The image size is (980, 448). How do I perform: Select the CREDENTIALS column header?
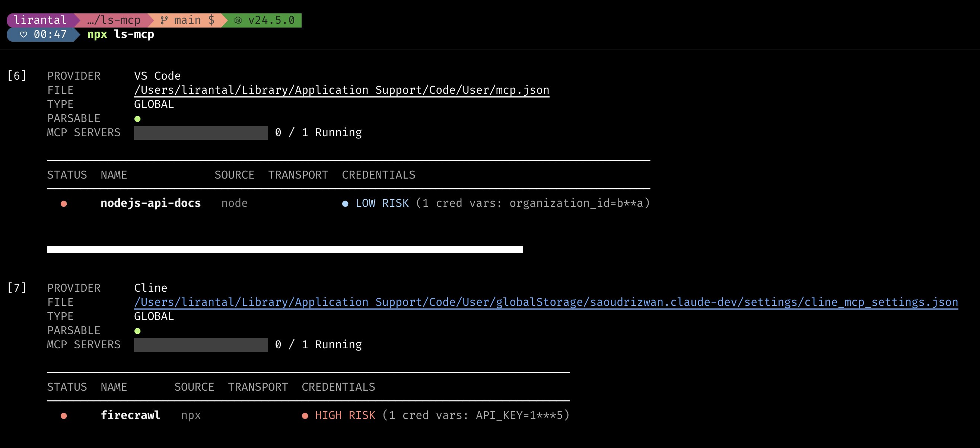click(x=379, y=175)
